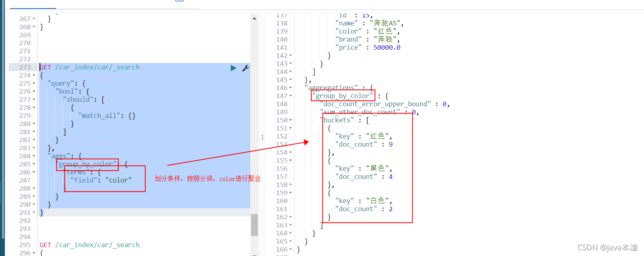Click the GET /car_index/car/_search line 295
The image size is (644, 256).
pyautogui.click(x=89, y=245)
